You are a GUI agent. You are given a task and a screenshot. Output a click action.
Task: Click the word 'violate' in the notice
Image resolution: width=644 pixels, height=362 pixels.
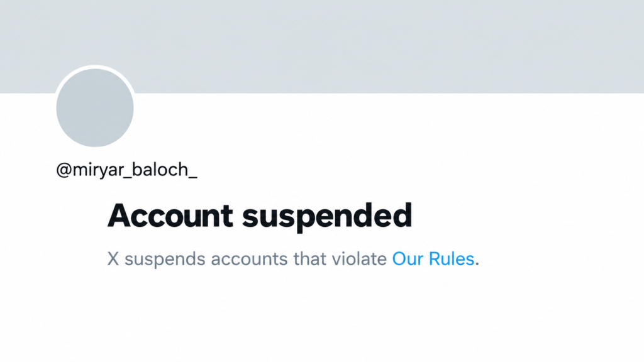tap(359, 259)
